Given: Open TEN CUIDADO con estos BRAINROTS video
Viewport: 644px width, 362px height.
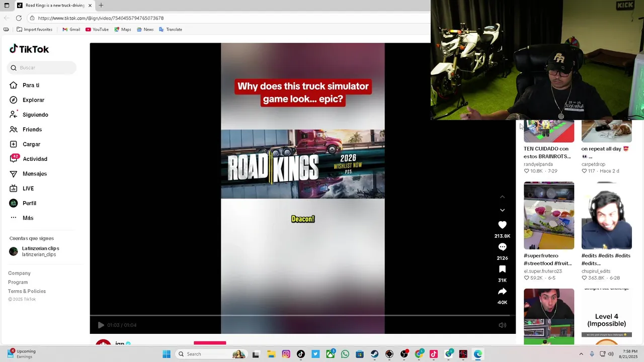Looking at the screenshot, I should [549, 131].
